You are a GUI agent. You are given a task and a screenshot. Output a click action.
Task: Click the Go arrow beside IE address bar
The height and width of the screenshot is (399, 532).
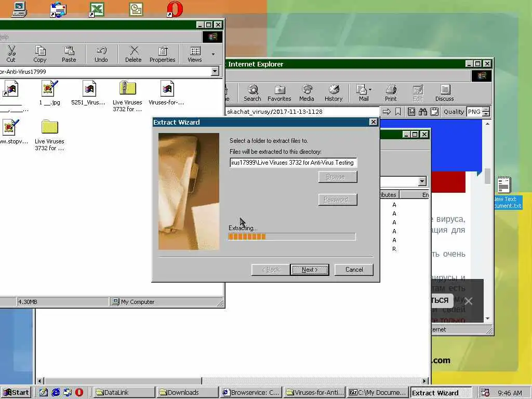(x=387, y=112)
